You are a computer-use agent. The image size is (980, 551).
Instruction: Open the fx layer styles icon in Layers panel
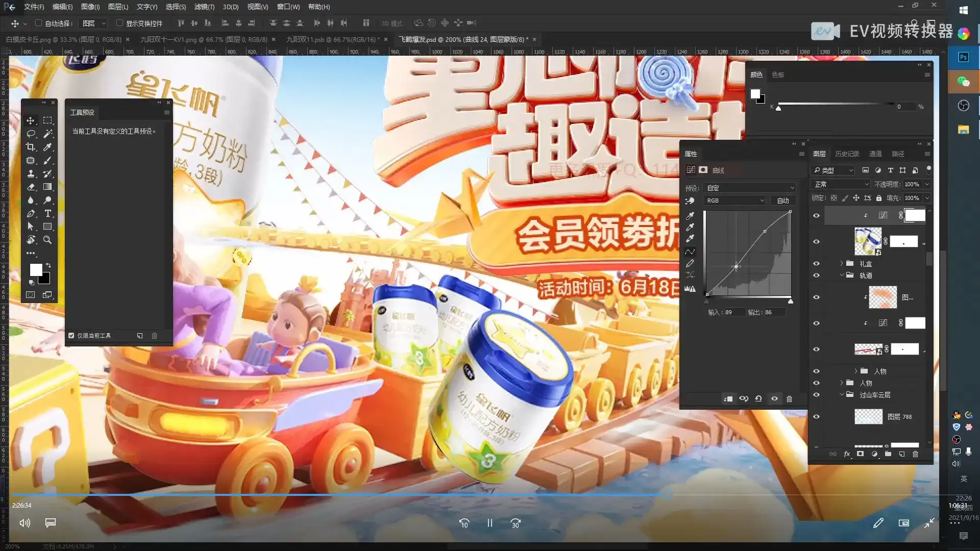coord(847,454)
